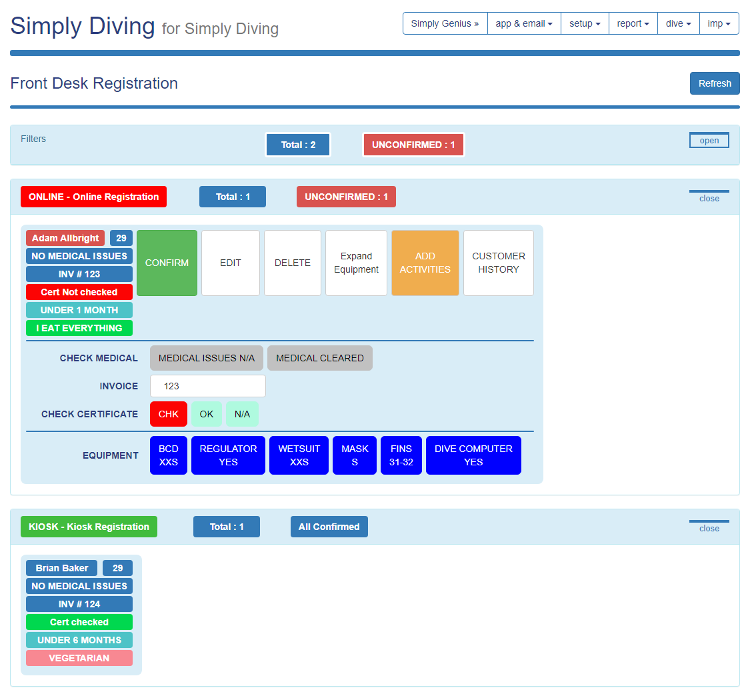This screenshot has height=700, width=750.
Task: Set certificate check to OK
Action: tap(207, 414)
